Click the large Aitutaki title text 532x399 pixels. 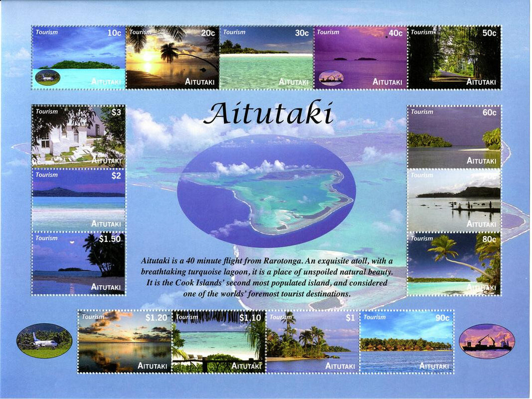pyautogui.click(x=268, y=114)
